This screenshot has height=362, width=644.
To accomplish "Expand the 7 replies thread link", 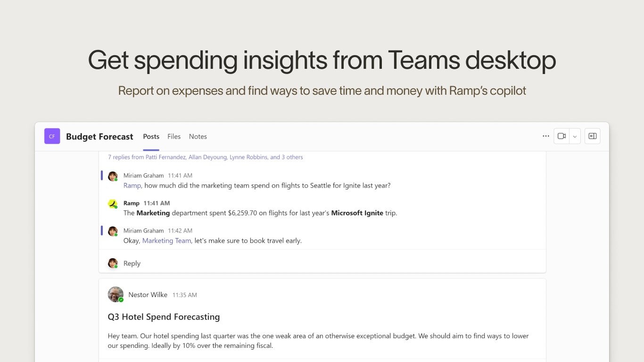I will pos(206,157).
